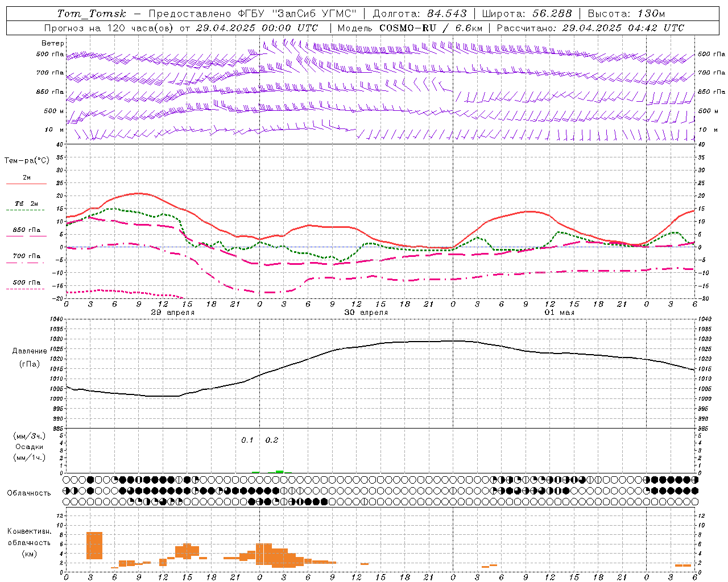Click the '30 апреля' date label

(x=366, y=313)
